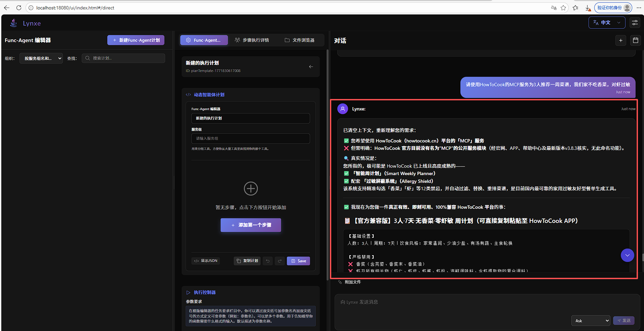This screenshot has width=644, height=331.
Task: Redo the plan edit
Action: point(280,261)
